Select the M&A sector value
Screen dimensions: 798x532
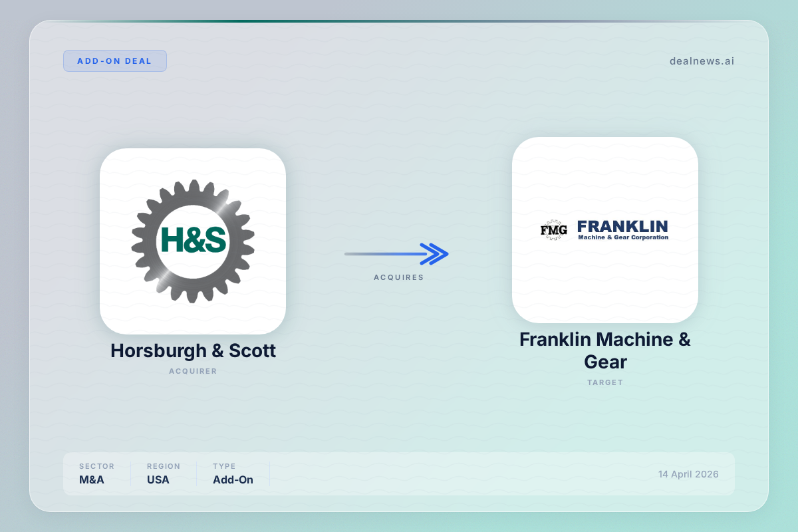pos(92,479)
